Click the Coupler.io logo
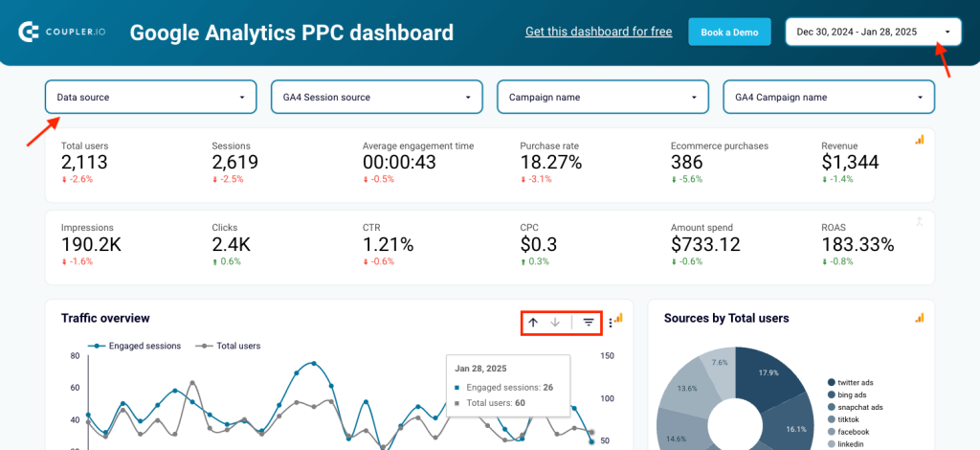 [61, 33]
